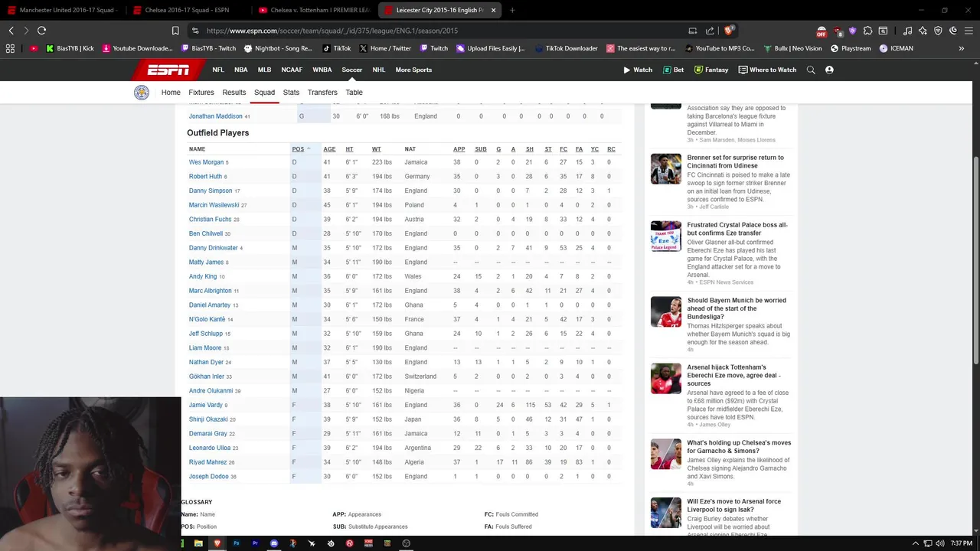Open N'Golo Kanté player page
The height and width of the screenshot is (551, 980).
[x=207, y=319]
